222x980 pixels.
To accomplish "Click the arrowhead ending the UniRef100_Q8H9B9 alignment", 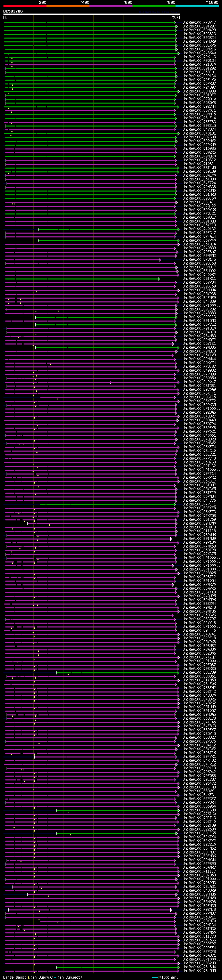I will [178, 92].
